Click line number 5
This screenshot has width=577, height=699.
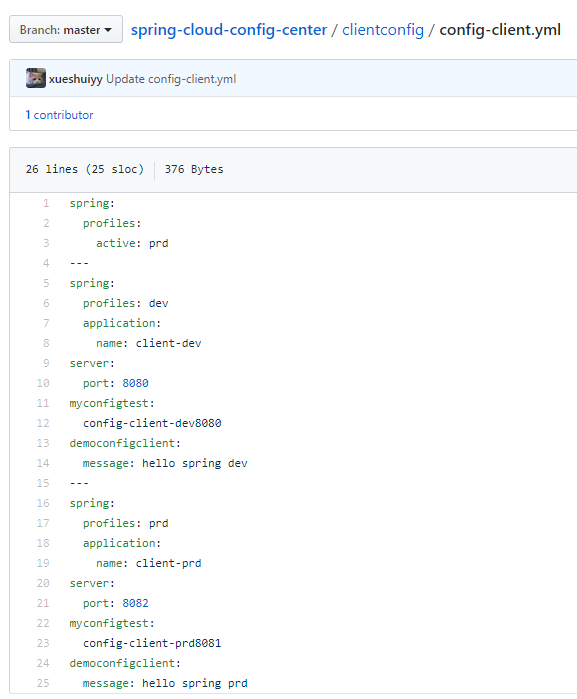tap(46, 283)
